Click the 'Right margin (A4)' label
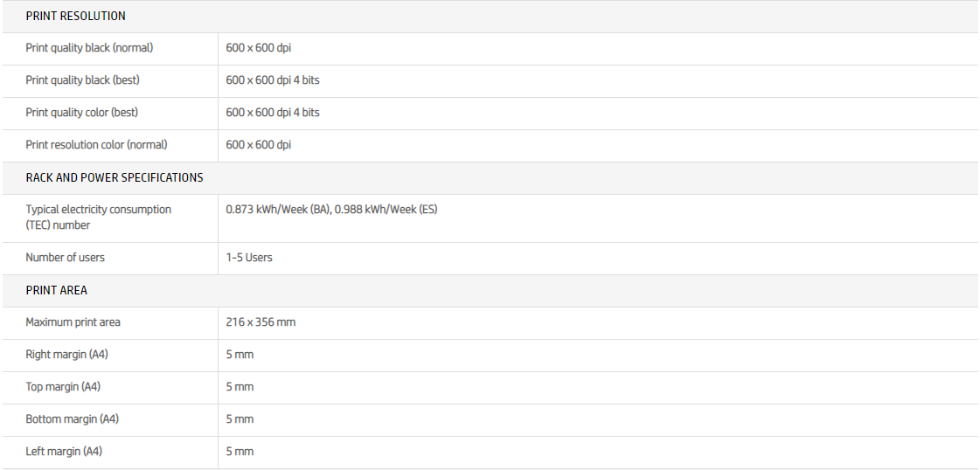Viewport: 980px width, 470px height. (66, 355)
